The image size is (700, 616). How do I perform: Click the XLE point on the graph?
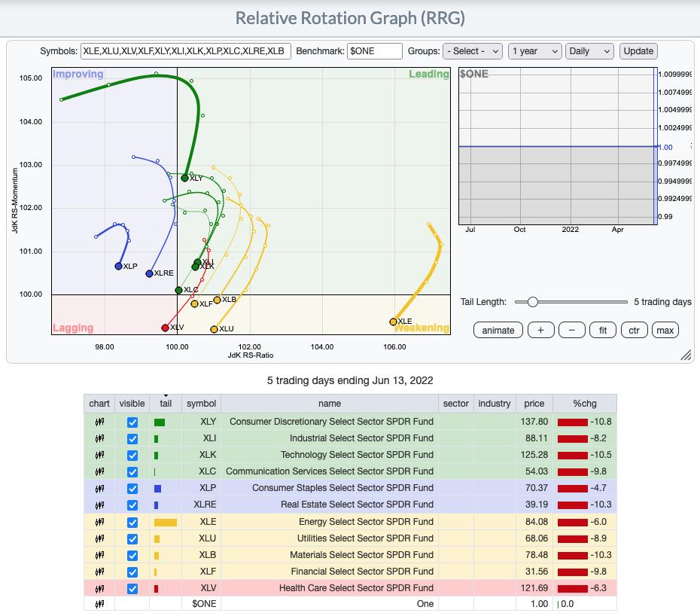[x=394, y=322]
